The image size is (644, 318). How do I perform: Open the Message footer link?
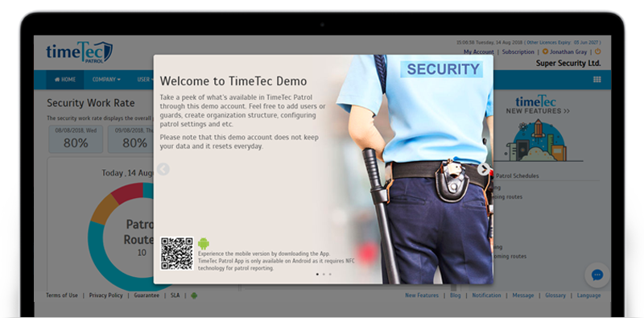coord(523,295)
